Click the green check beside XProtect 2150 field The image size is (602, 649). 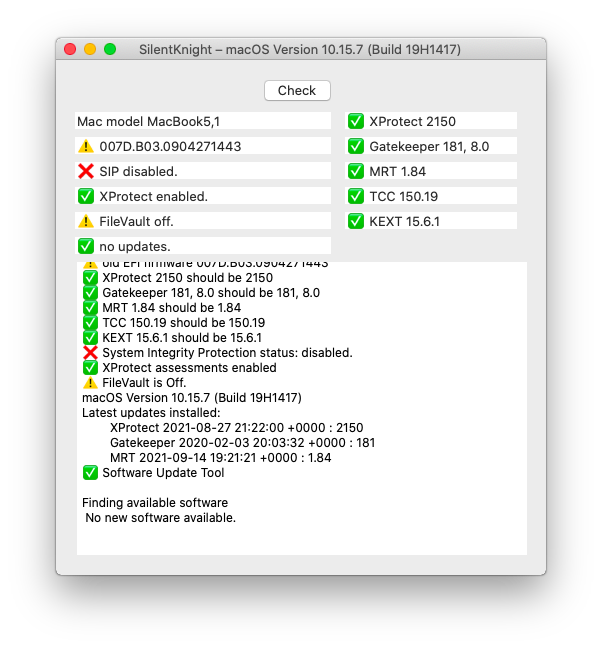pos(356,121)
